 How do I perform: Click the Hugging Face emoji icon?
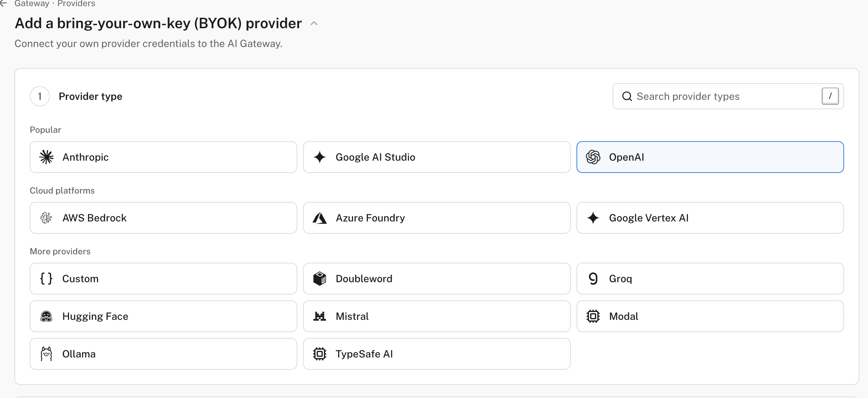coord(46,316)
